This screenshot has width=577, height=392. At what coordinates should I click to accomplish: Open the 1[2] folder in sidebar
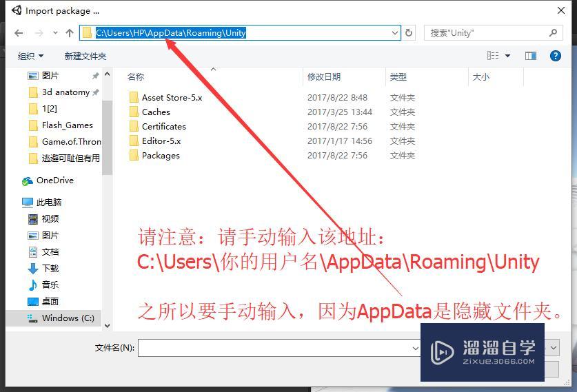tap(43, 108)
